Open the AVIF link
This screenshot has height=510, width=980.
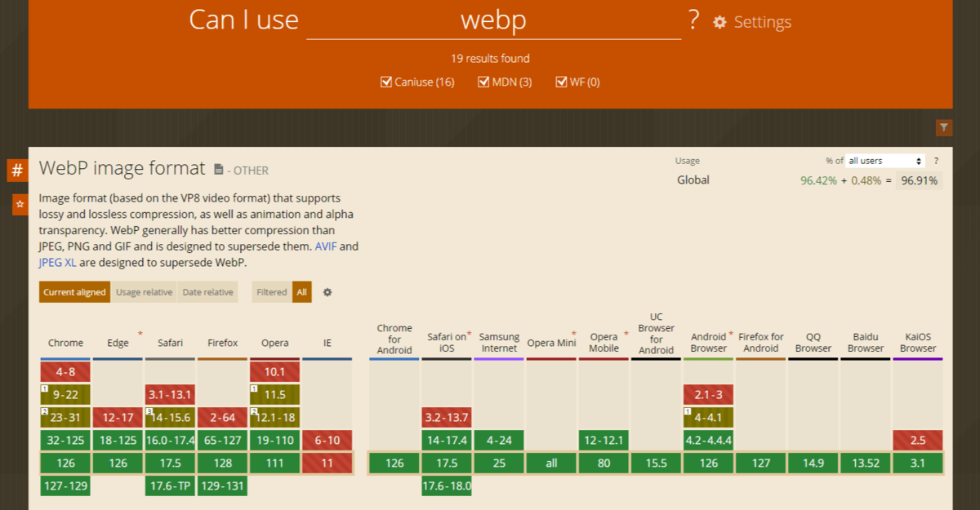click(x=326, y=246)
